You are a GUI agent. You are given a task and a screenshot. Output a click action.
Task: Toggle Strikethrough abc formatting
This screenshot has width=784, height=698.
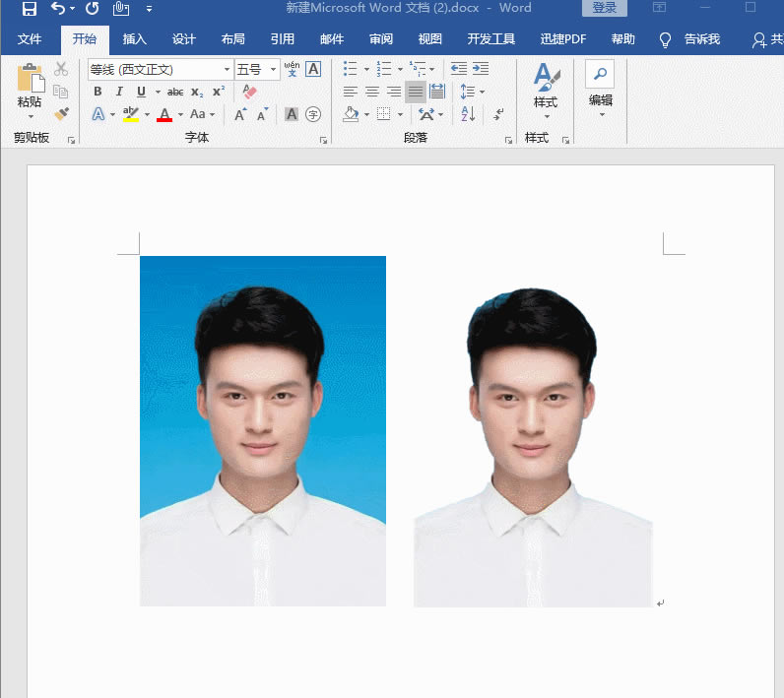click(x=175, y=92)
